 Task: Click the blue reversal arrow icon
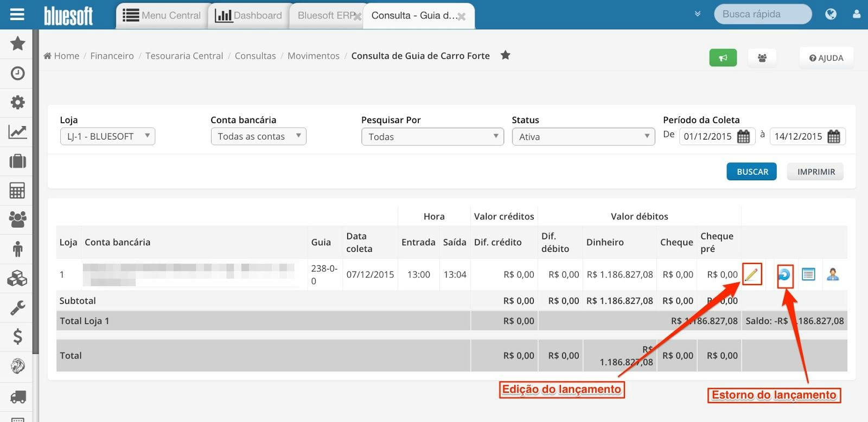point(784,275)
